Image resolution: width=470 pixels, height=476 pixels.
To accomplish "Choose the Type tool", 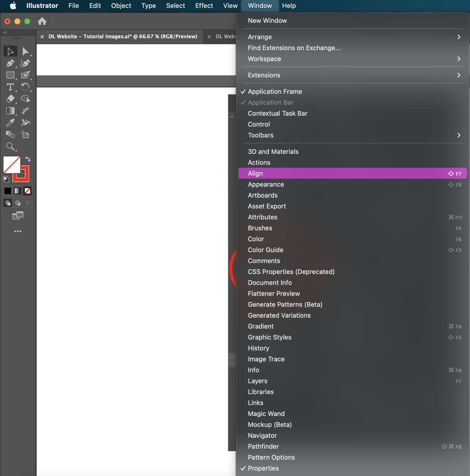I will pos(10,87).
